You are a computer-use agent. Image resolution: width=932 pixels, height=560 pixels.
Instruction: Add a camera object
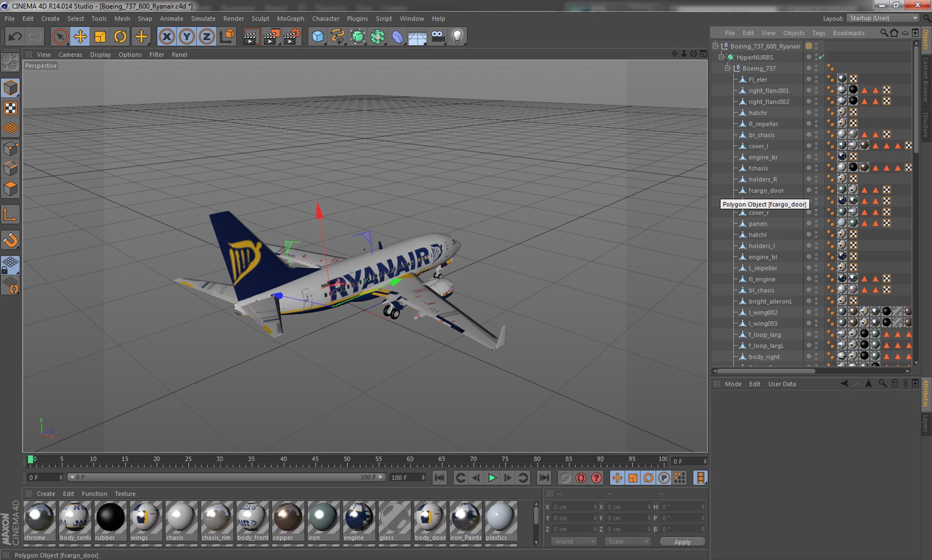437,36
